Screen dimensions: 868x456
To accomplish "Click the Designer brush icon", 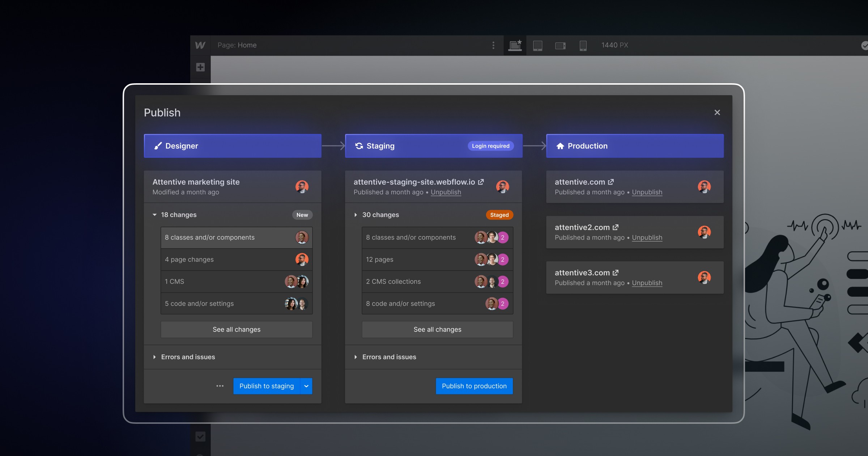I will pyautogui.click(x=158, y=146).
